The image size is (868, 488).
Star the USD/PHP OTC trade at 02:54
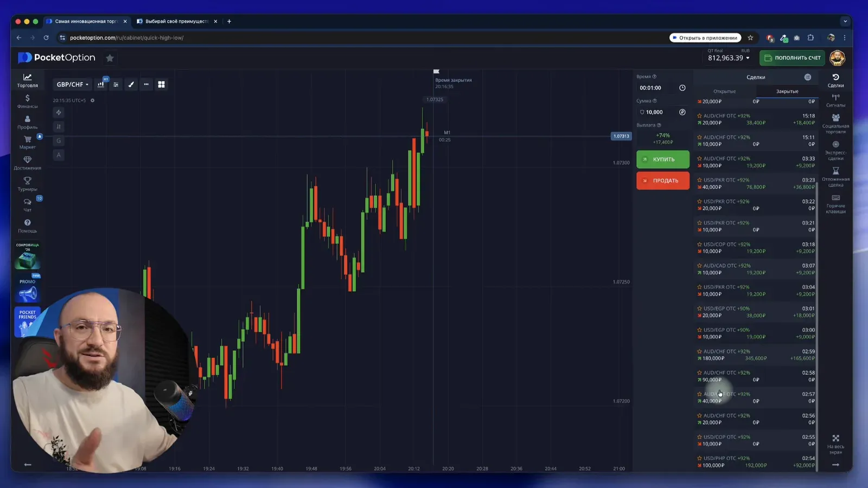(699, 458)
